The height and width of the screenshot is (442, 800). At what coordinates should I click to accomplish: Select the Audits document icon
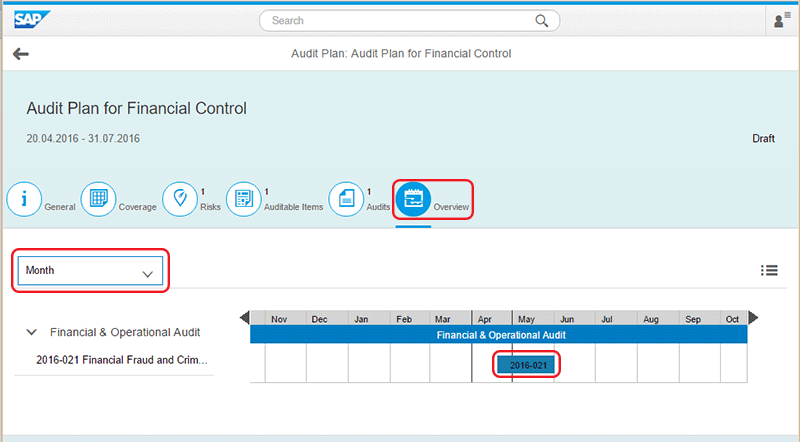click(x=345, y=199)
